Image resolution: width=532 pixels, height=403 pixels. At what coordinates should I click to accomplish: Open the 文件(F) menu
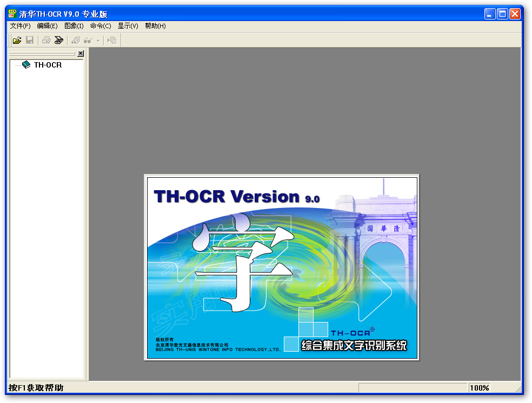pyautogui.click(x=21, y=26)
